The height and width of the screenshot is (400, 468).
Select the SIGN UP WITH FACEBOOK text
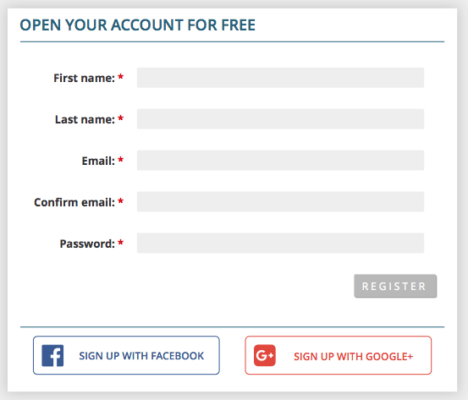pyautogui.click(x=141, y=356)
